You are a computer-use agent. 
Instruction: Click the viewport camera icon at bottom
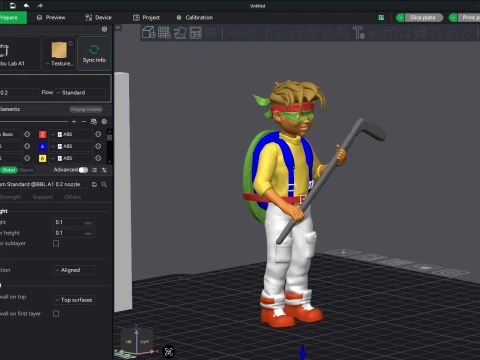point(169,352)
